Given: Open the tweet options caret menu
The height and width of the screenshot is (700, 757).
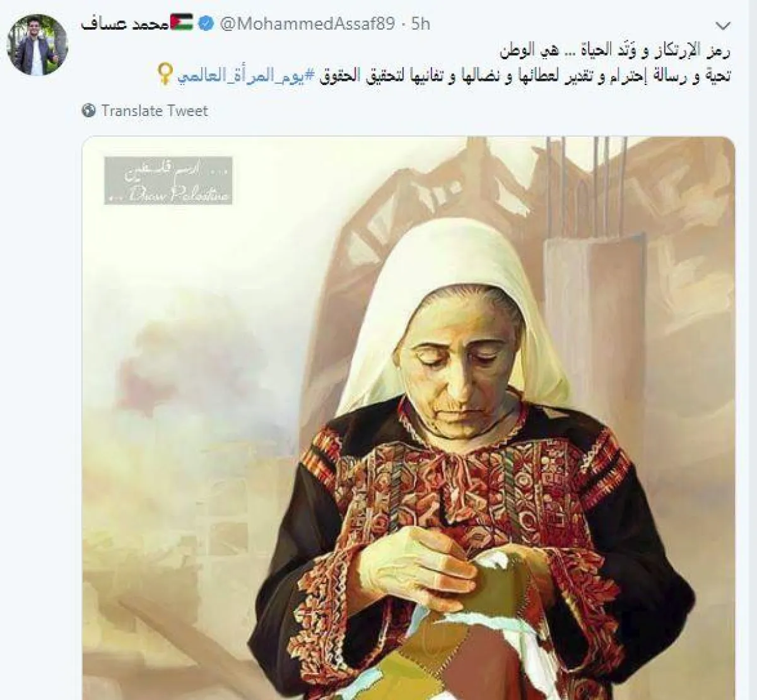Looking at the screenshot, I should pyautogui.click(x=724, y=26).
